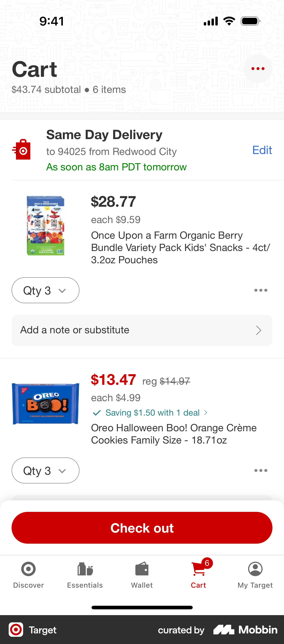Open quantity dropdown for Once Upon a Farm snacks
The width and height of the screenshot is (284, 644).
(45, 290)
